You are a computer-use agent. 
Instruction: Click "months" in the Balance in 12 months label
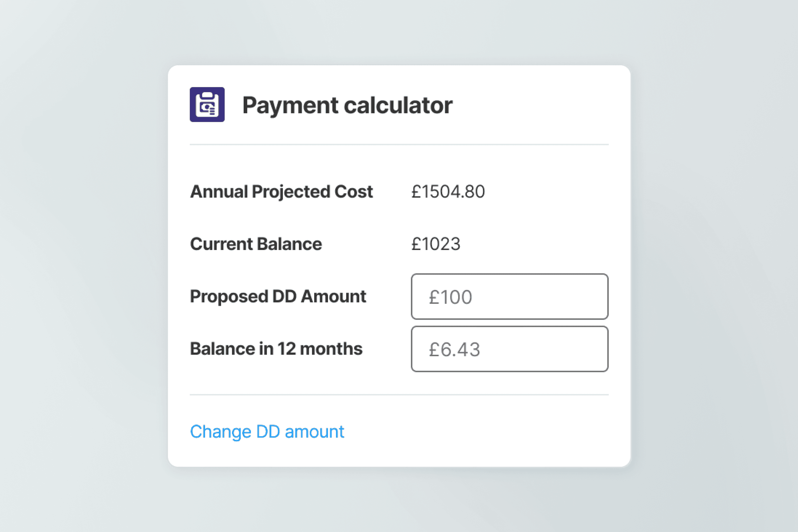(x=331, y=349)
